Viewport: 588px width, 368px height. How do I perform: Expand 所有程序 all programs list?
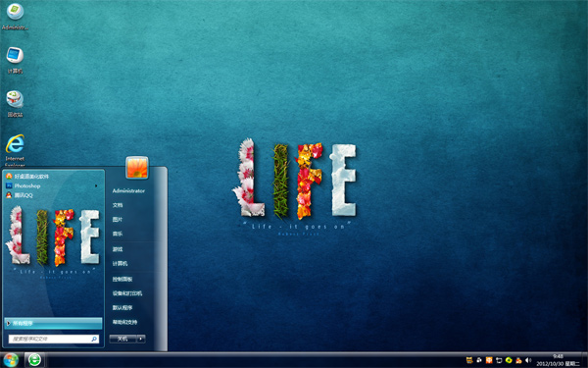pyautogui.click(x=53, y=323)
